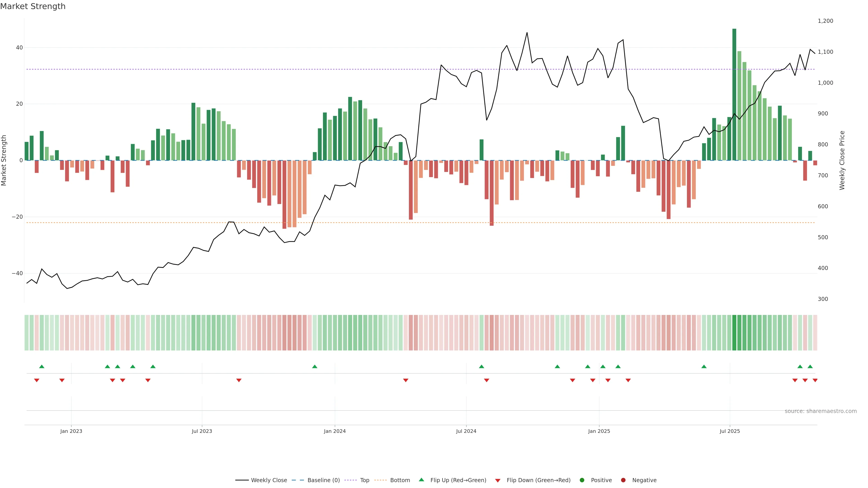The width and height of the screenshot is (868, 488).
Task: Click the Weekly Close Price axis title
Action: point(842,160)
